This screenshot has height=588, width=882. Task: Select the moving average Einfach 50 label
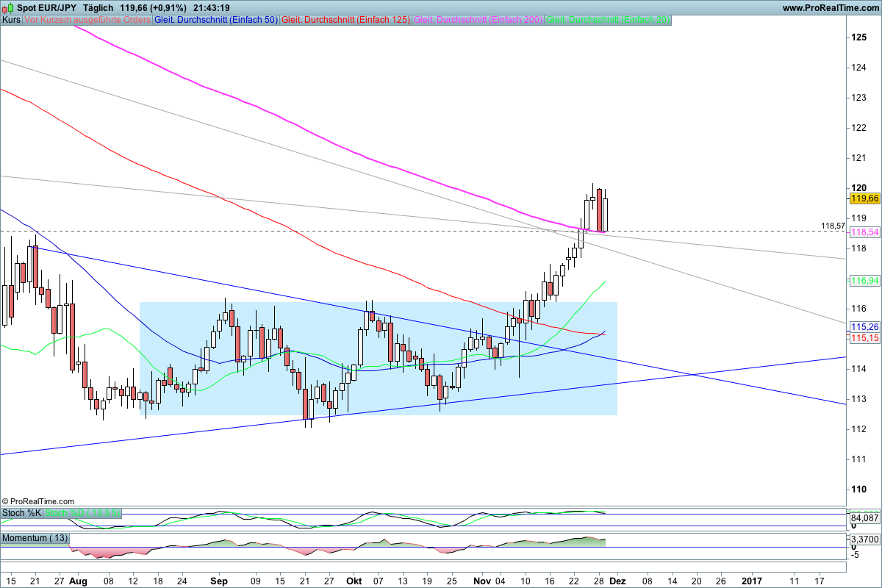click(216, 21)
